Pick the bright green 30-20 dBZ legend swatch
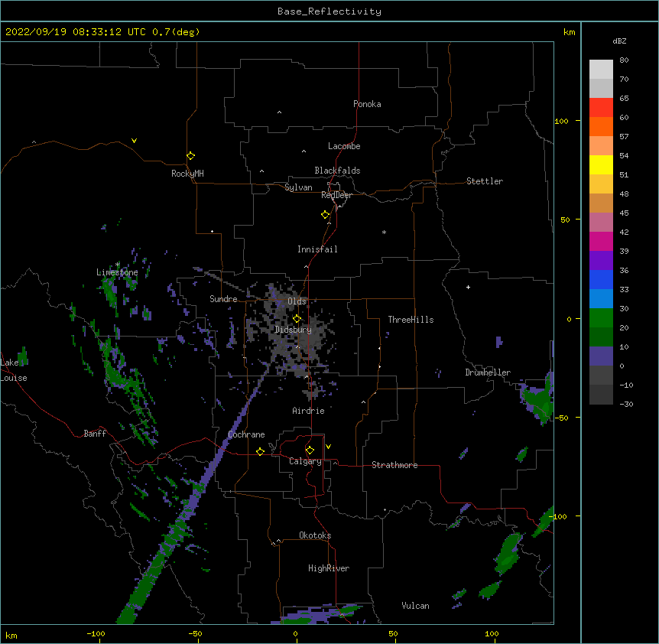This screenshot has height=644, width=659. (601, 318)
